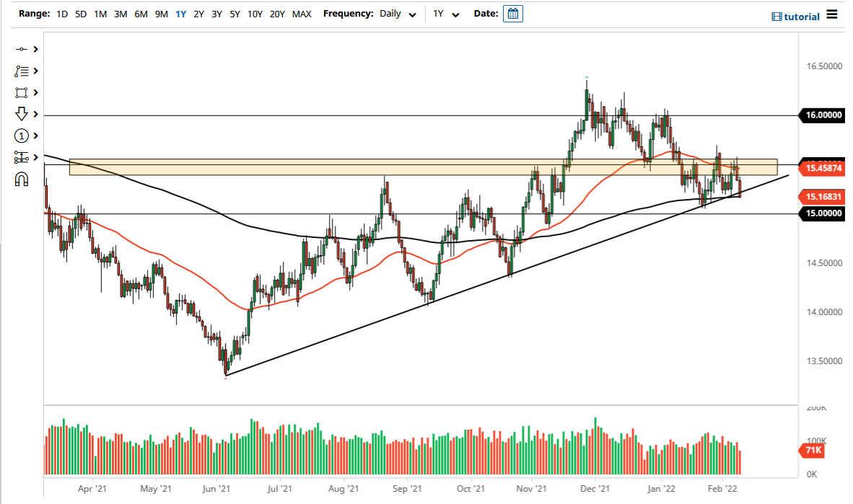The height and width of the screenshot is (504, 853).
Task: Expand the trend line tool options chevron
Action: click(x=35, y=49)
